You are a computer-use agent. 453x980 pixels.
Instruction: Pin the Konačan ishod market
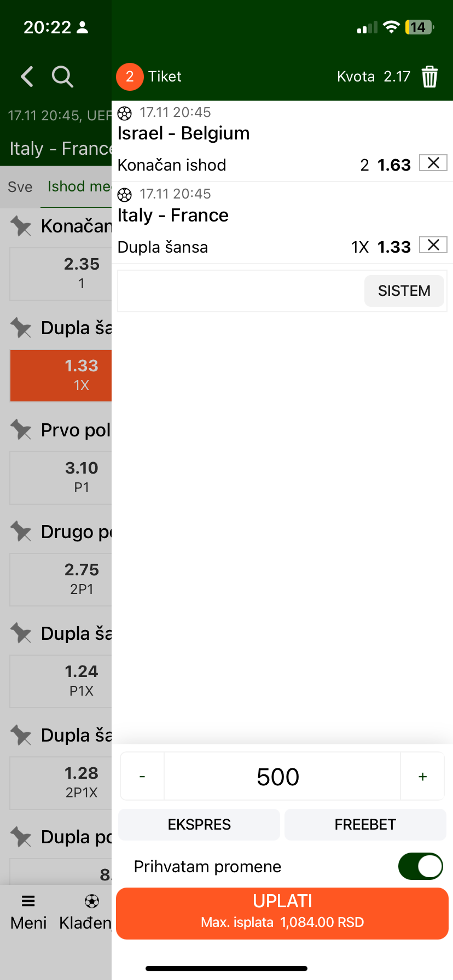[x=21, y=226]
